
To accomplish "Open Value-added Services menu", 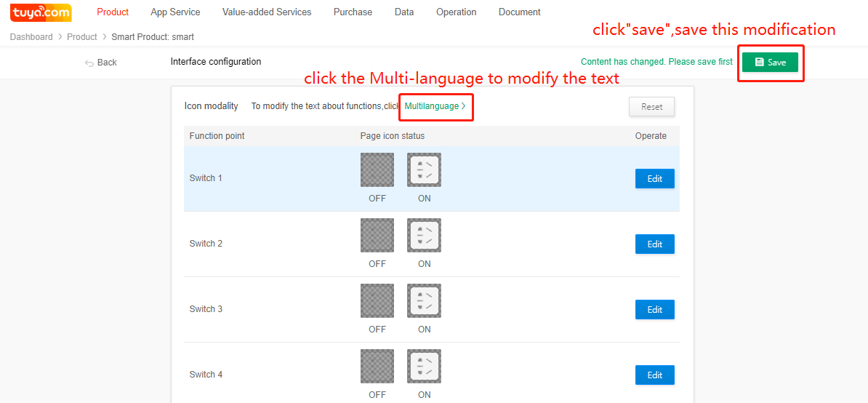I will pyautogui.click(x=267, y=12).
